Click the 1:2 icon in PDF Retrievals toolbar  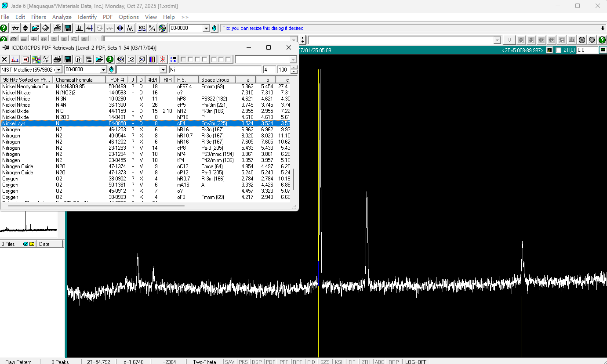(131, 59)
